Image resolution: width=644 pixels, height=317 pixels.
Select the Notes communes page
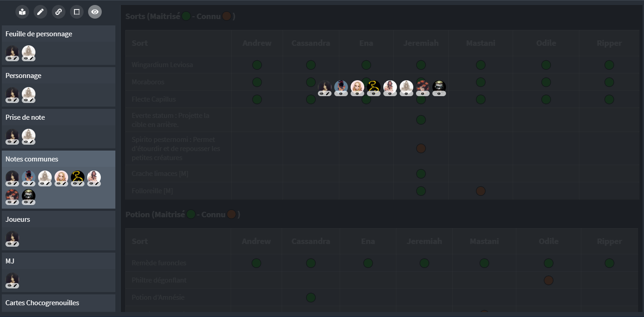32,159
